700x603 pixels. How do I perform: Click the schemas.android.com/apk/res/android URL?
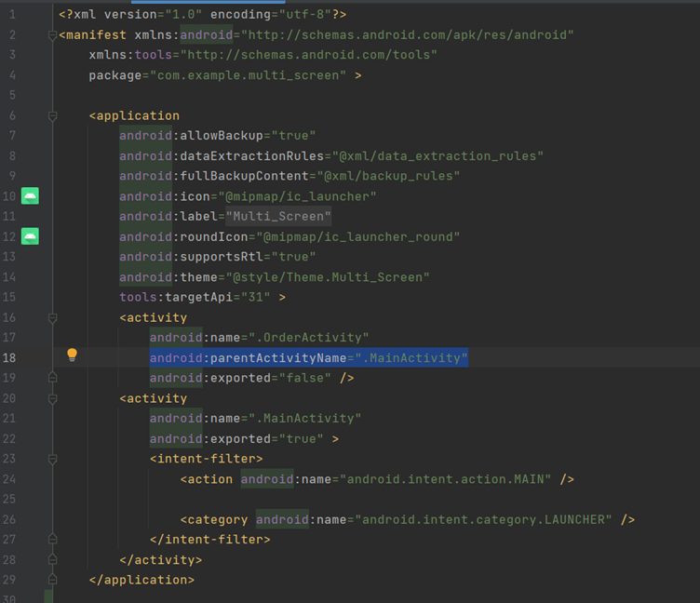[x=408, y=35]
